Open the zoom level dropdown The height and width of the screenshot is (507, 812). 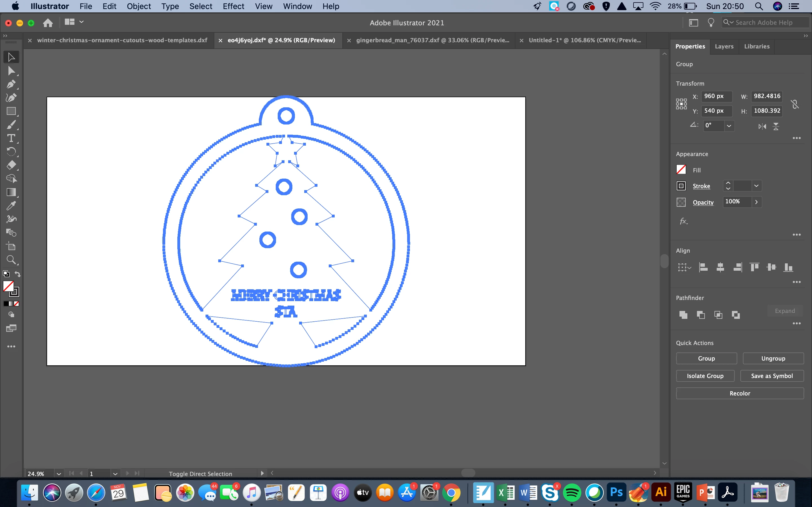[59, 473]
